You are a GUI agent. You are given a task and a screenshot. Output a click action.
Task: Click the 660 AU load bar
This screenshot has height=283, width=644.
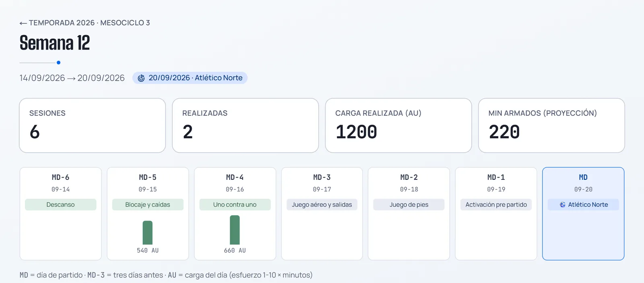pyautogui.click(x=235, y=230)
